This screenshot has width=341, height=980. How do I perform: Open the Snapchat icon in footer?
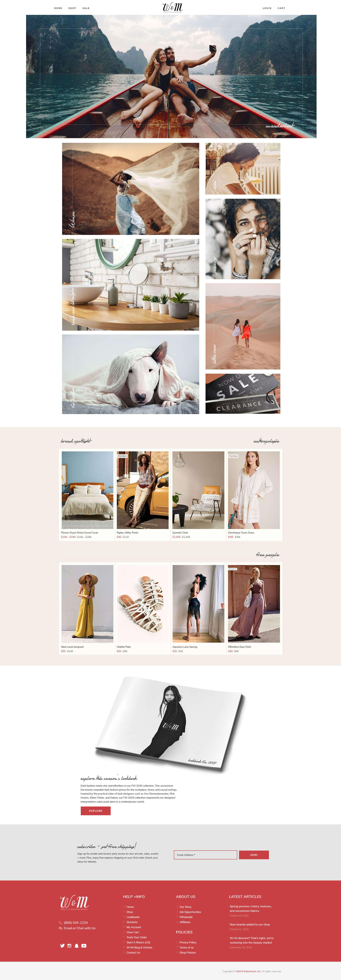(x=76, y=945)
